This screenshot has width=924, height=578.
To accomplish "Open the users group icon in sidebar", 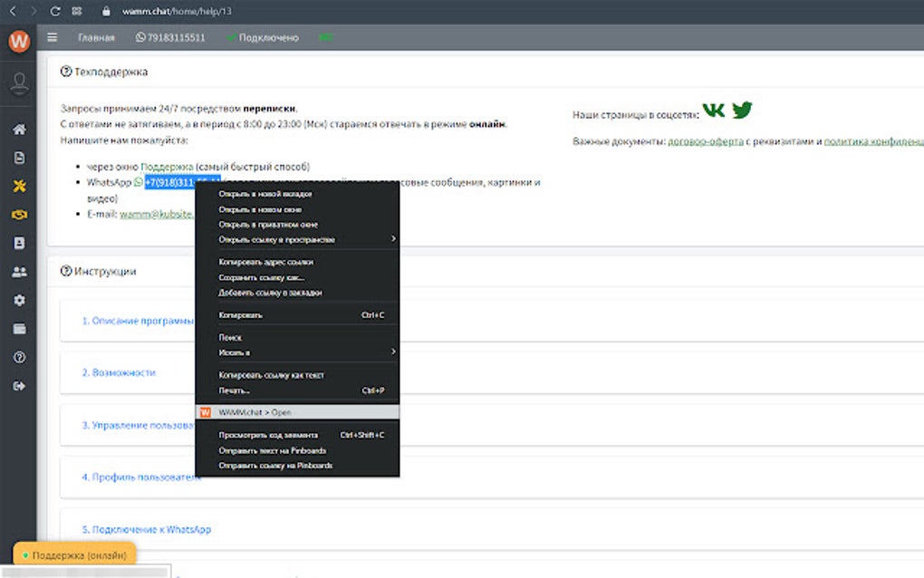I will [x=19, y=272].
